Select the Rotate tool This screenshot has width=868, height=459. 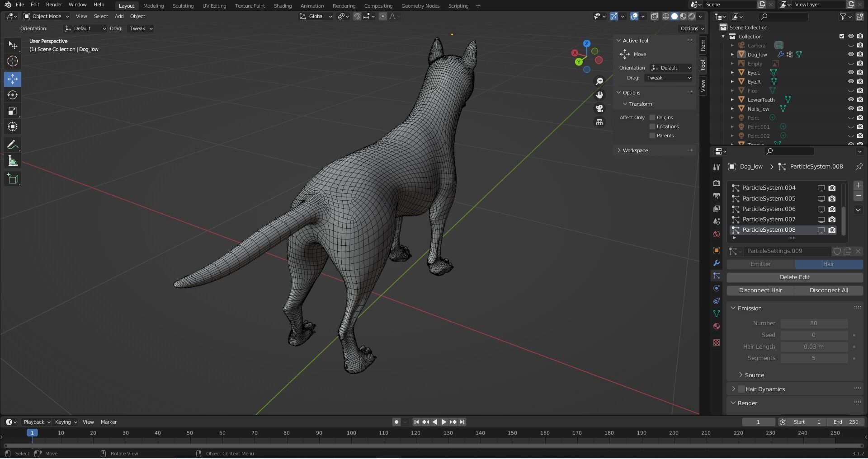[x=13, y=95]
